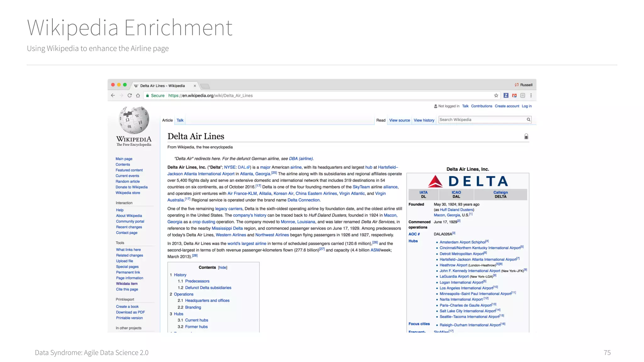This screenshot has height=362, width=644.
Task: Hide the Contents box via [hide]
Action: point(222,268)
